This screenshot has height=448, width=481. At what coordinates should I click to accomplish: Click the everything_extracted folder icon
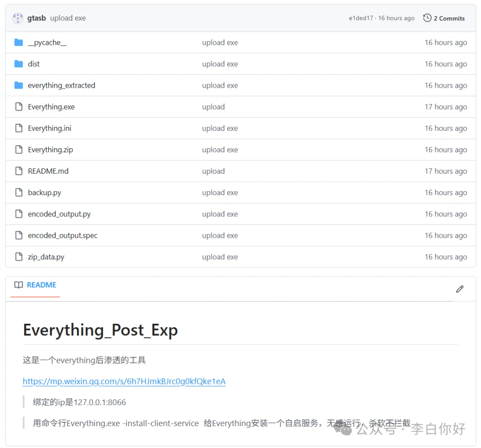(x=19, y=86)
